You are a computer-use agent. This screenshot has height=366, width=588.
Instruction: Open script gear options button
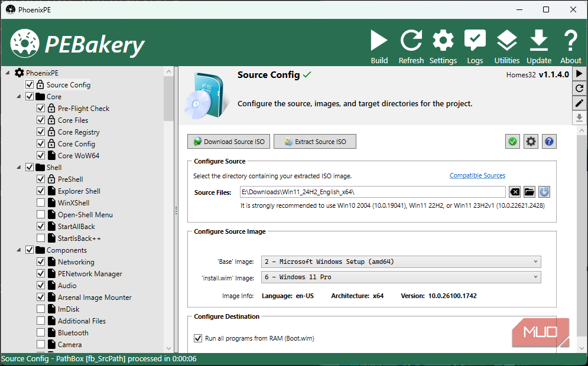point(531,142)
